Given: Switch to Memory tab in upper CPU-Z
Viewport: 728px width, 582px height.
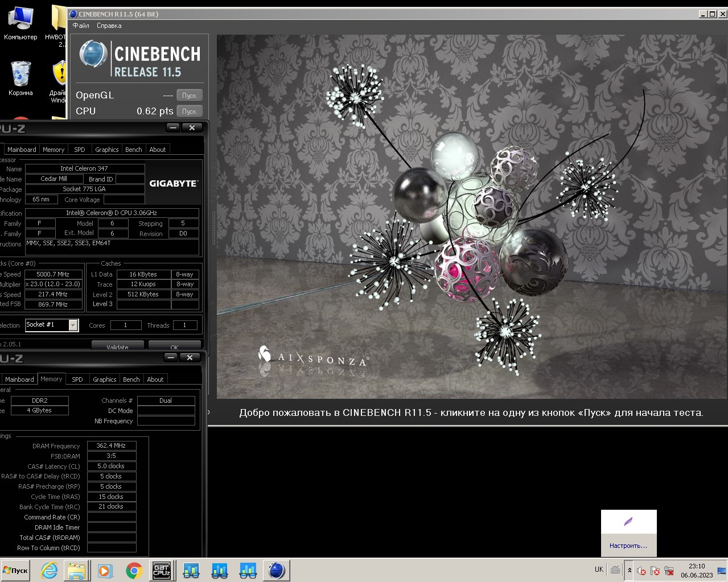Looking at the screenshot, I should point(54,150).
